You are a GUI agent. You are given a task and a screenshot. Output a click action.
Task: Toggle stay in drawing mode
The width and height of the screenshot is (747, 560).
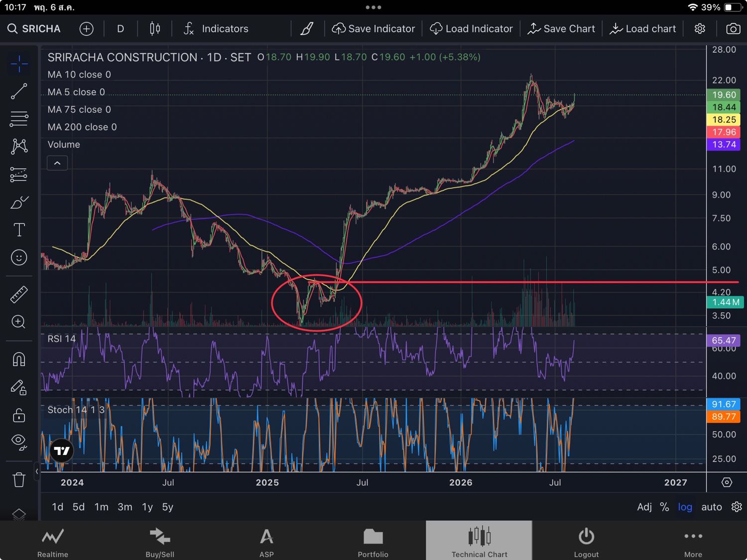point(19,387)
